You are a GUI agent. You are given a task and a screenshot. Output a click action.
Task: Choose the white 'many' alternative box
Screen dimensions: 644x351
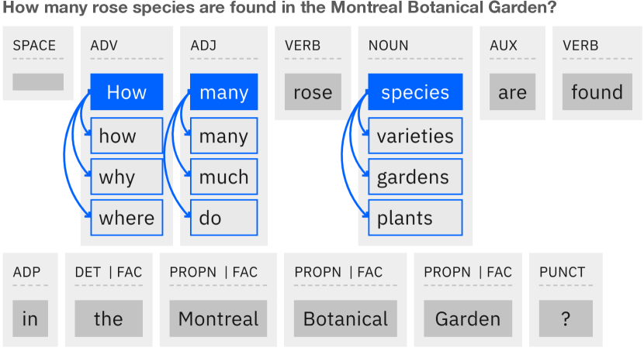pos(223,136)
